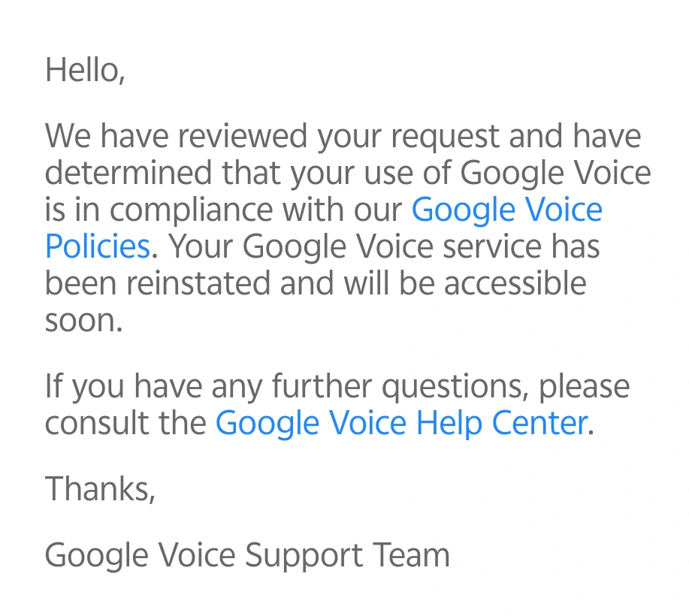Open the Google Voice Help Center link
Image resolution: width=689 pixels, height=616 pixels.
(400, 423)
